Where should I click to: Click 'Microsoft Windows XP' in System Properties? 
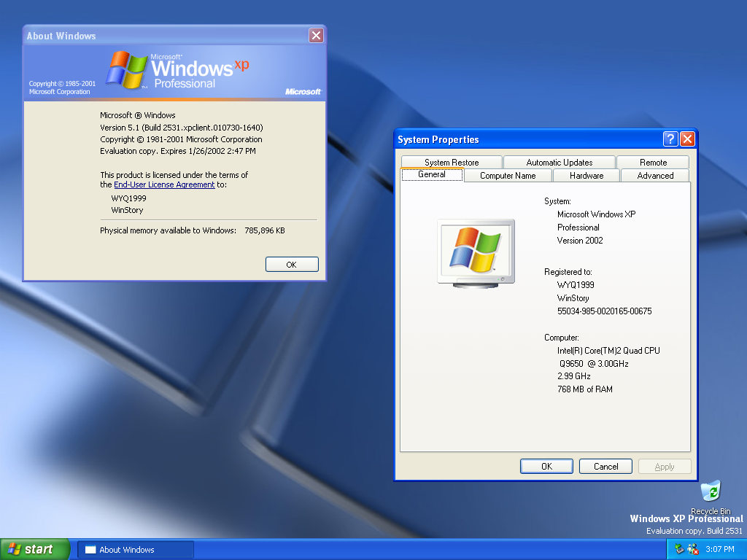596,214
